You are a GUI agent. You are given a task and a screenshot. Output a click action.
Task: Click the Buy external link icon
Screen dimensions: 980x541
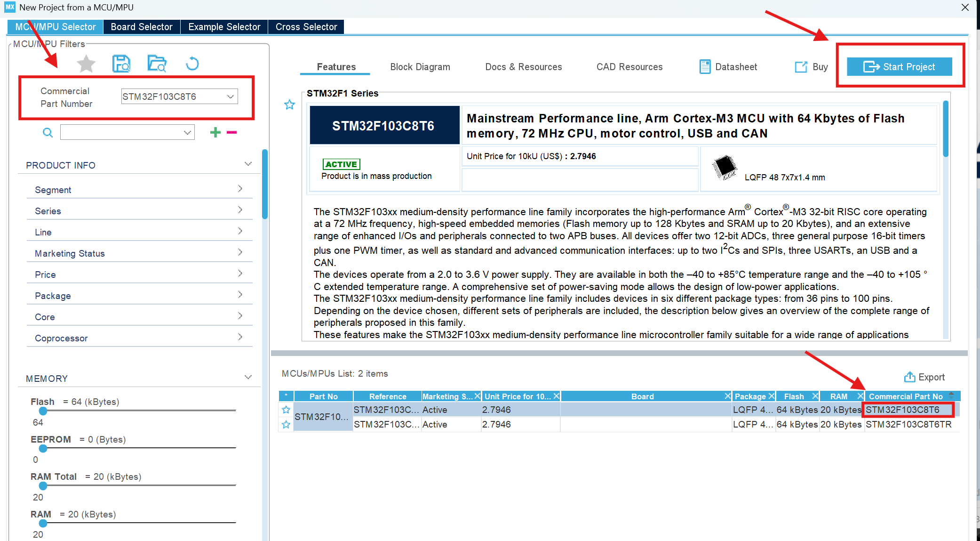click(801, 67)
